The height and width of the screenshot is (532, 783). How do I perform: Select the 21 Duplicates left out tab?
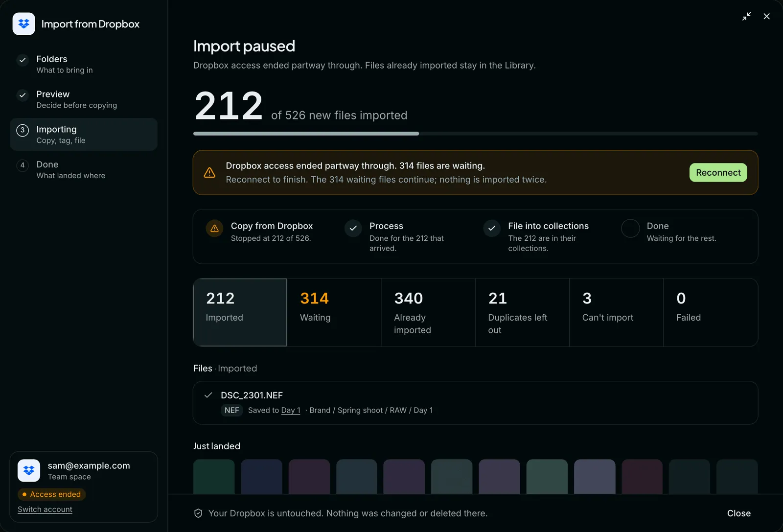click(522, 312)
